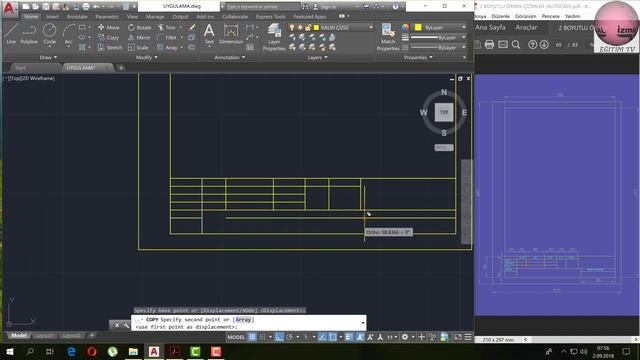The image size is (640, 360).
Task: Select the Polyline tool
Action: coord(29,33)
